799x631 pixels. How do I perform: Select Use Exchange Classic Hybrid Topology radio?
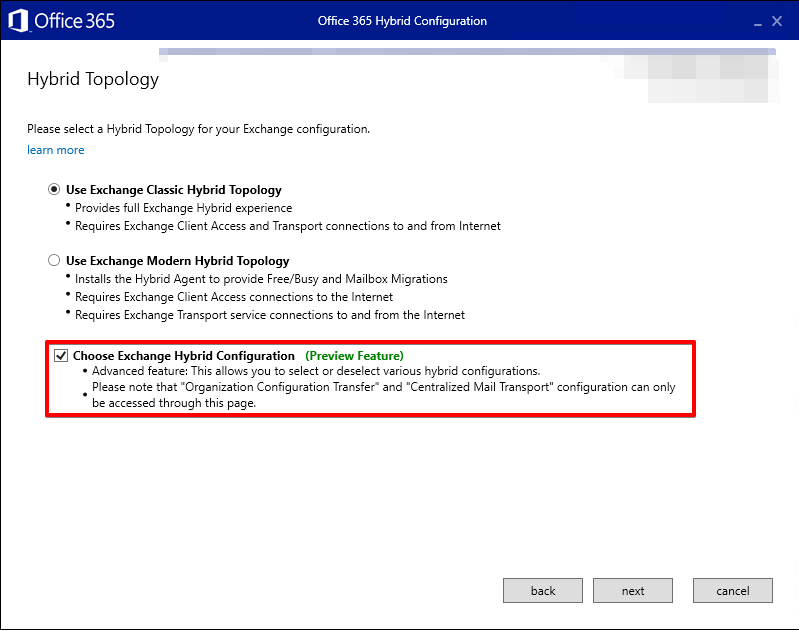pos(54,190)
